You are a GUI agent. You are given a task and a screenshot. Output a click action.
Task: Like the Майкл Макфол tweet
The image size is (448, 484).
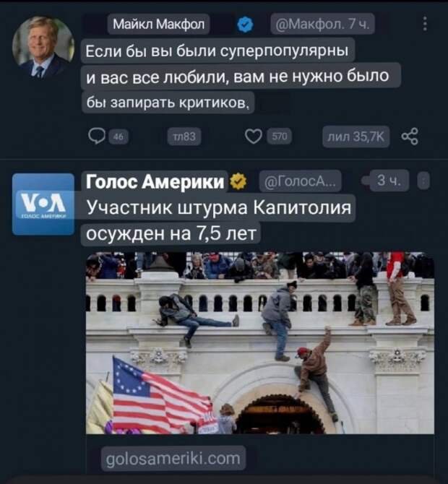coord(253,136)
